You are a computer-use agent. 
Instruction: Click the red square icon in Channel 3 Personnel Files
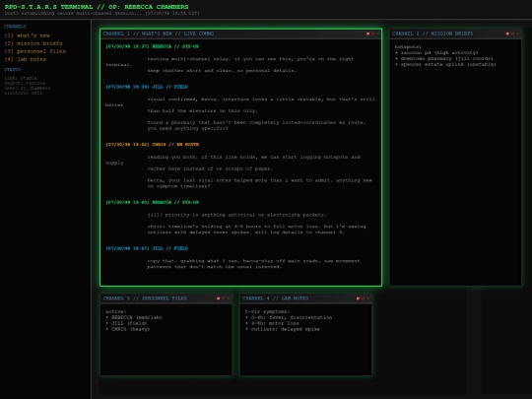(218, 299)
